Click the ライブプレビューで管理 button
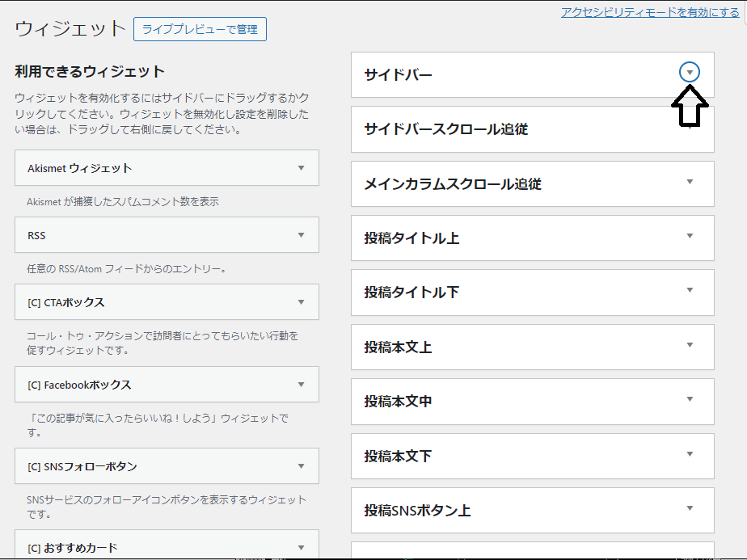Screen dimensions: 747x560 200,29
